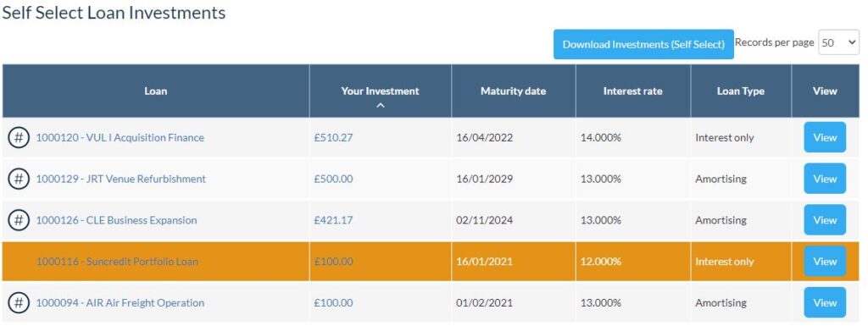Click the sort arrow under Your Investment
Viewport: 868px width, 326px height.
pyautogui.click(x=381, y=106)
